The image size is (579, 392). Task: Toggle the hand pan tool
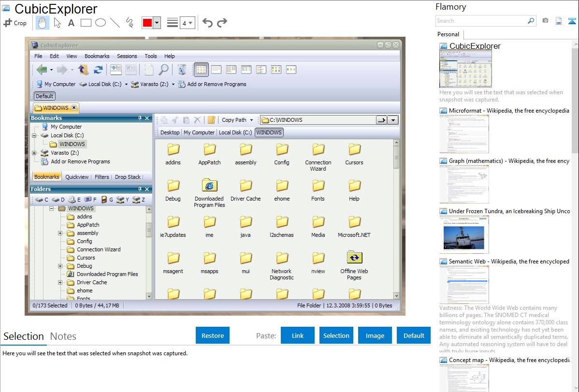click(x=43, y=23)
